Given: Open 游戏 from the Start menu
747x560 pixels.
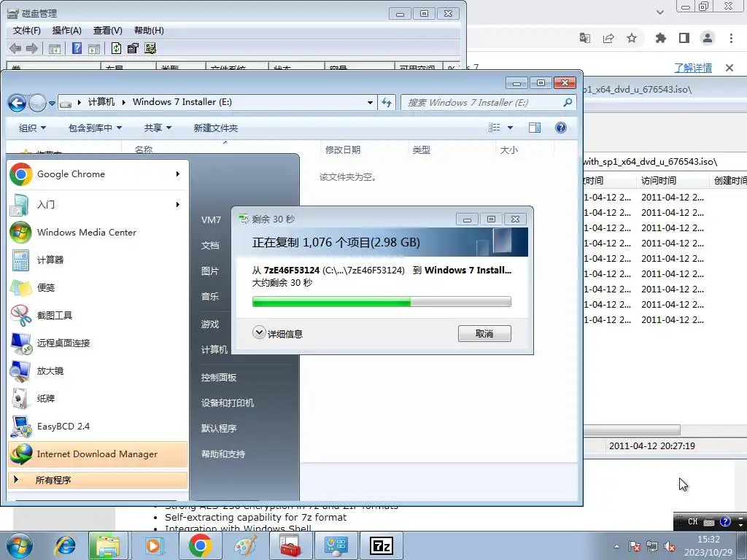Looking at the screenshot, I should point(210,324).
